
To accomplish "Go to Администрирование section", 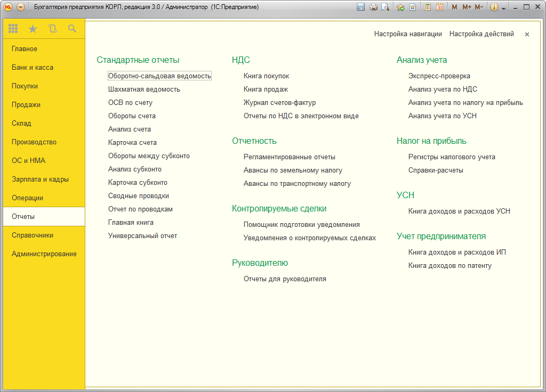I will click(x=44, y=254).
